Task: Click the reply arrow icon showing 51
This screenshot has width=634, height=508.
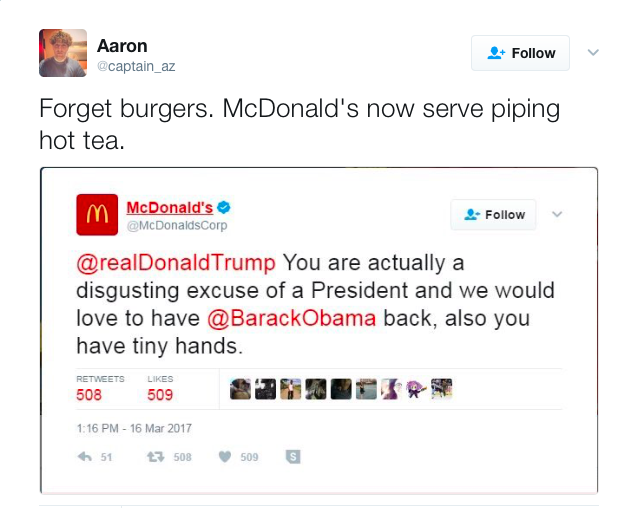Action: 85,457
